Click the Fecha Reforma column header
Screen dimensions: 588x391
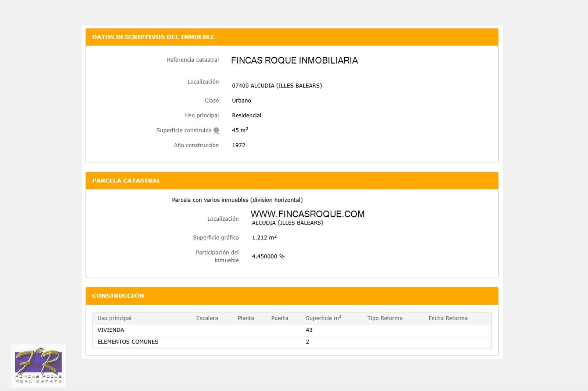(448, 318)
